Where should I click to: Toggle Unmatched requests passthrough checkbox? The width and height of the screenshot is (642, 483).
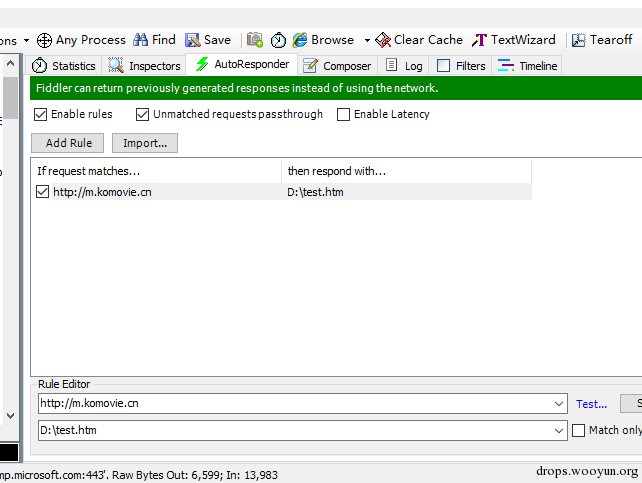tap(142, 114)
